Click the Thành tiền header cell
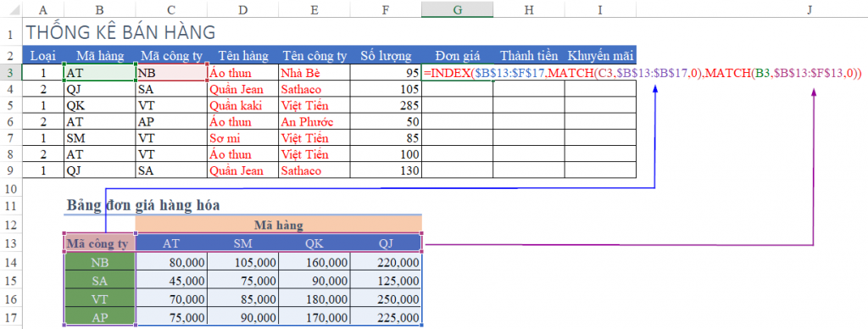 [529, 55]
